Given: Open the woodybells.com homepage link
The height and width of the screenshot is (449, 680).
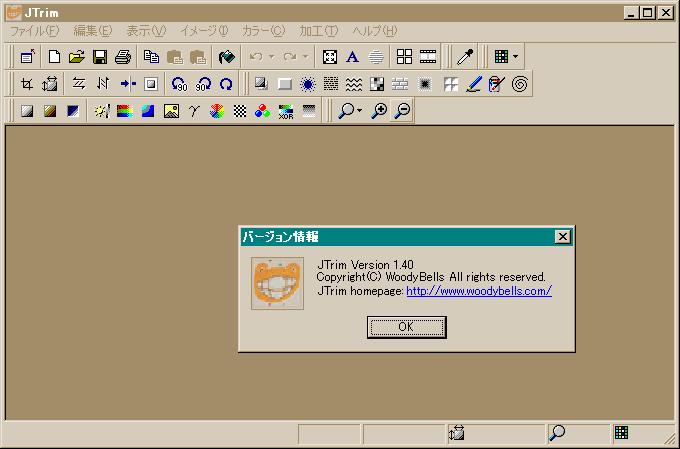Looking at the screenshot, I should 479,291.
